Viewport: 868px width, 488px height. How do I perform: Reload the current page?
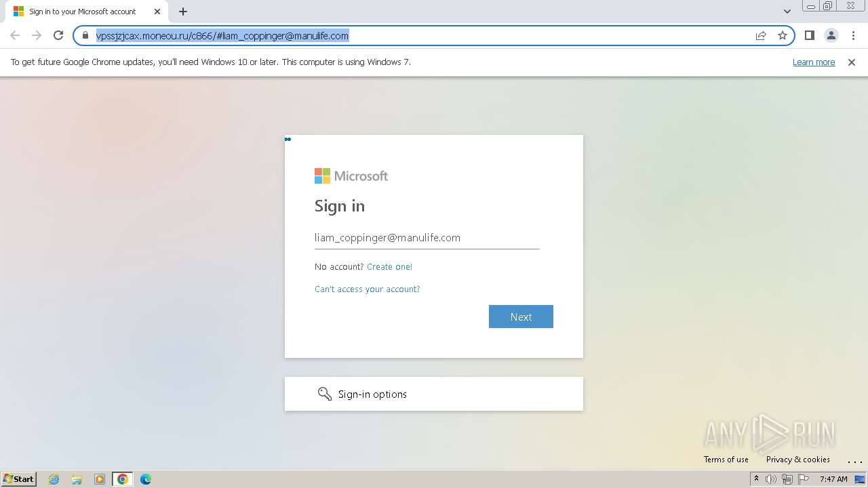tap(58, 35)
